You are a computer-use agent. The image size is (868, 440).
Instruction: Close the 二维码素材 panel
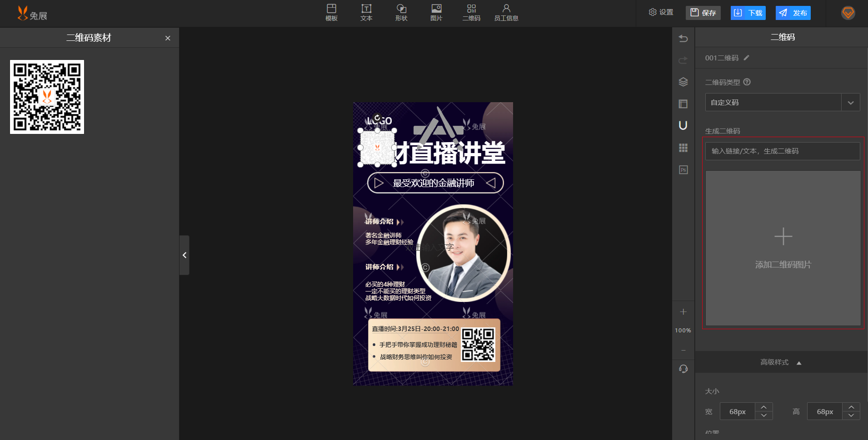coord(168,38)
